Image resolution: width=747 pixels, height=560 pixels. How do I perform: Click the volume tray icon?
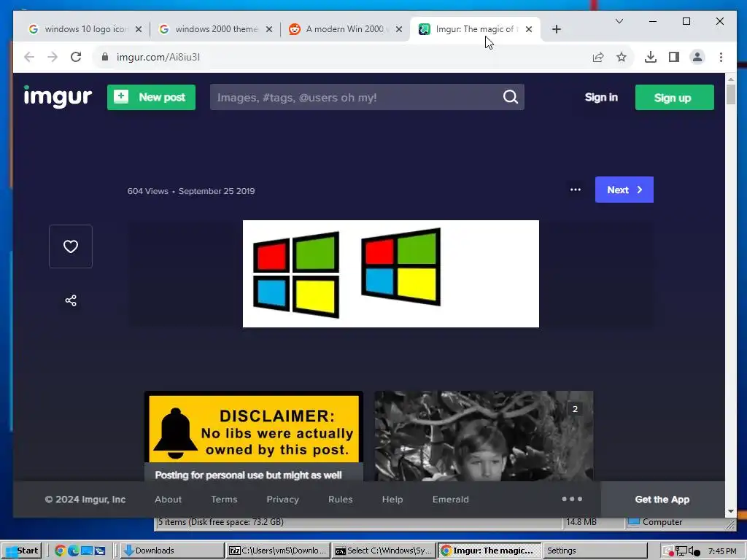[694, 551]
